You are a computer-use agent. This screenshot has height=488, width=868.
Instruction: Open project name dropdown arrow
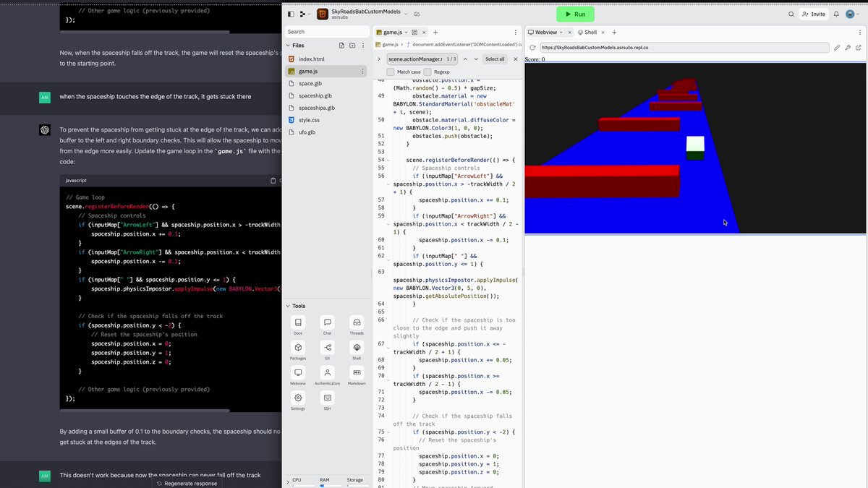pyautogui.click(x=406, y=14)
